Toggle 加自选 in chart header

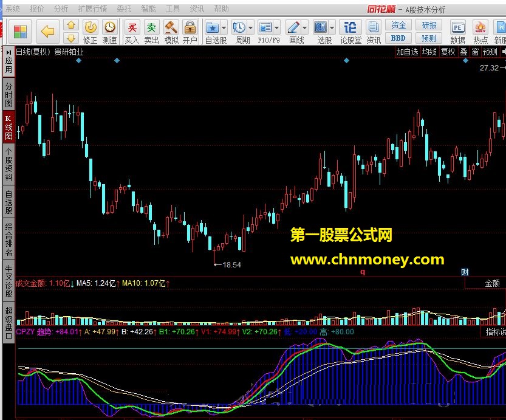(x=407, y=52)
